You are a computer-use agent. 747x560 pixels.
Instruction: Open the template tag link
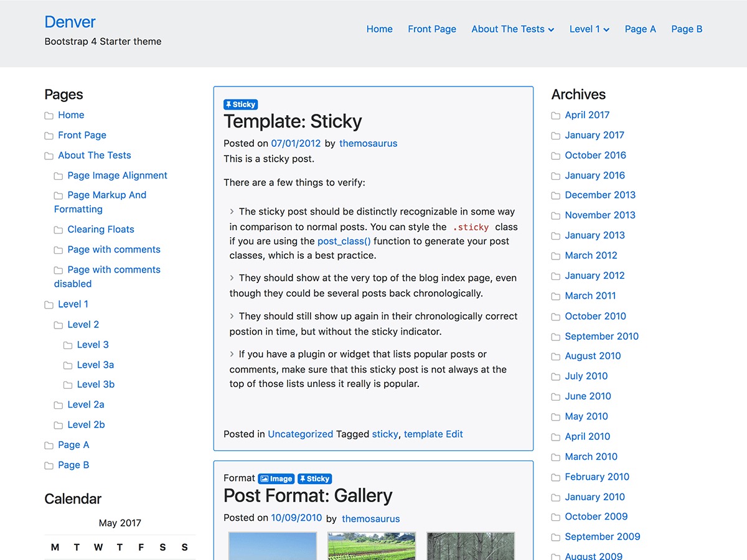pos(423,434)
